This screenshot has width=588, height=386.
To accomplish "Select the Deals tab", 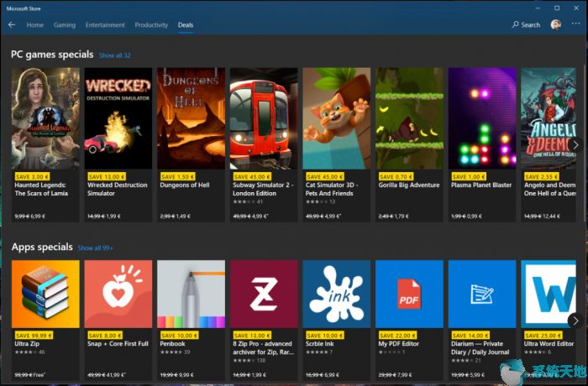I will (186, 24).
